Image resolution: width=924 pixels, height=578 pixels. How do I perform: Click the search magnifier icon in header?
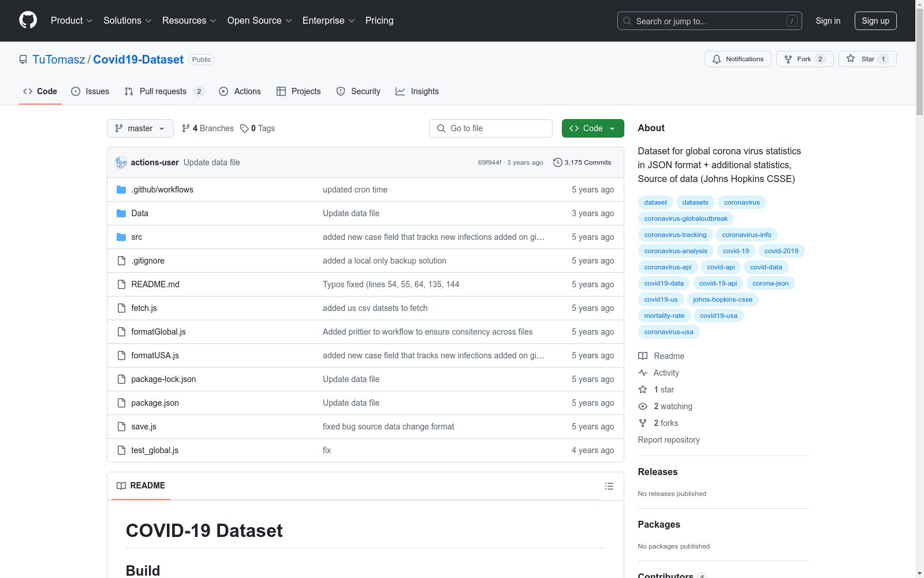click(x=627, y=21)
